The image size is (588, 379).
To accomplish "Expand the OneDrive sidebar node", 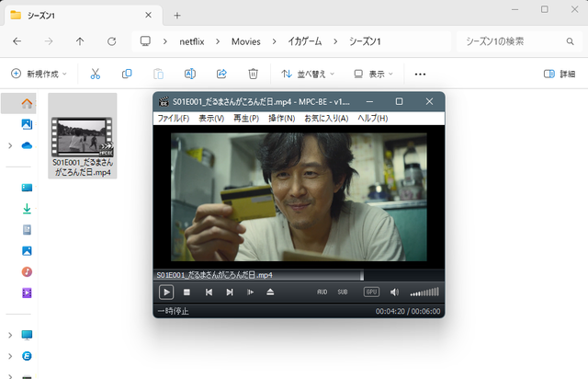I will click(10, 145).
